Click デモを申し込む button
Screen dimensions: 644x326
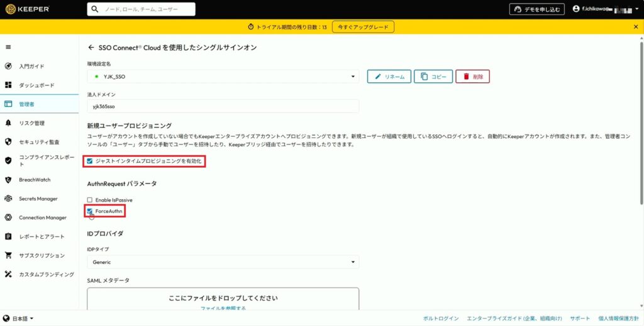pyautogui.click(x=537, y=9)
